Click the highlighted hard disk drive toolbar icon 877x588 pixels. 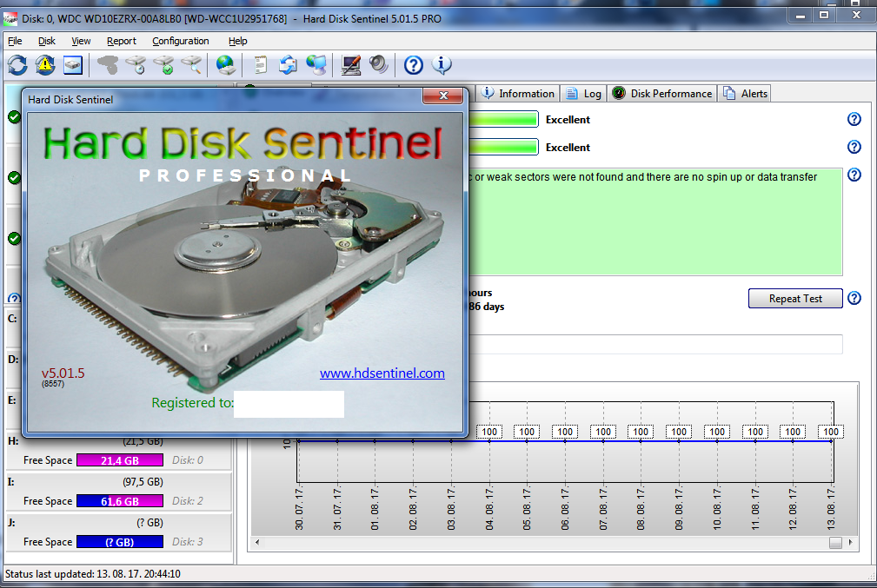pyautogui.click(x=73, y=65)
